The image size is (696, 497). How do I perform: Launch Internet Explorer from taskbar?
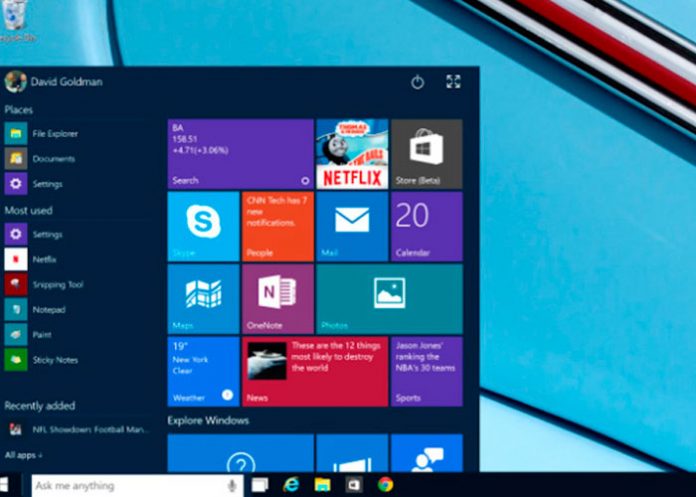[x=291, y=485]
